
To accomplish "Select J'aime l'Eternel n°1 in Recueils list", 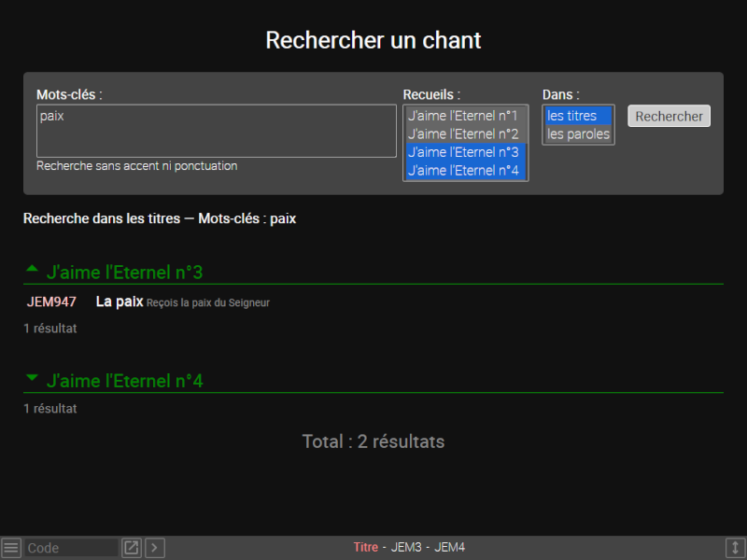I will 463,116.
